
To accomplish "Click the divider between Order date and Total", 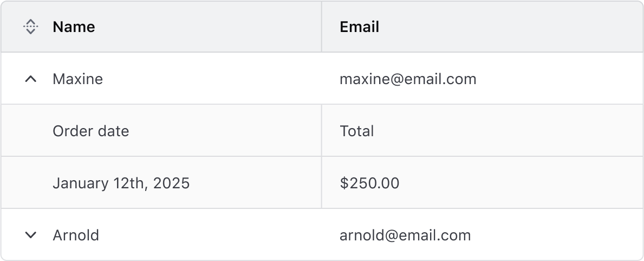I will point(322,131).
